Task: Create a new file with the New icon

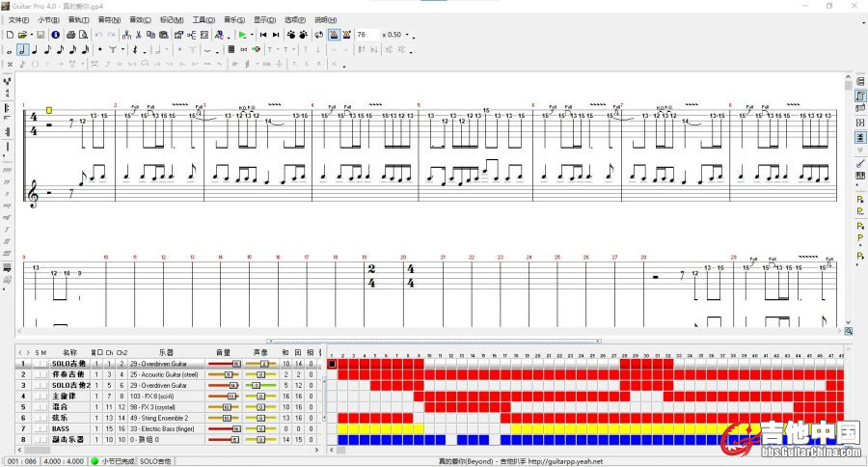Action: pyautogui.click(x=10, y=35)
